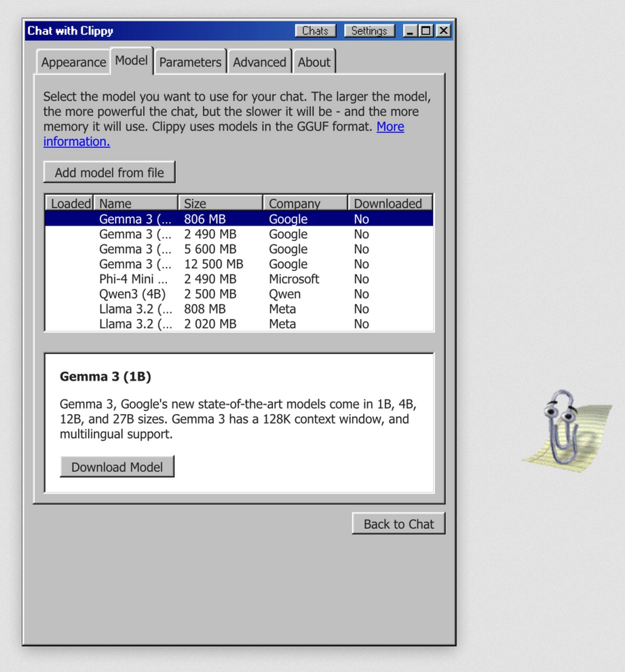Click Add model from file button
Image resolution: width=625 pixels, height=672 pixels.
click(109, 173)
